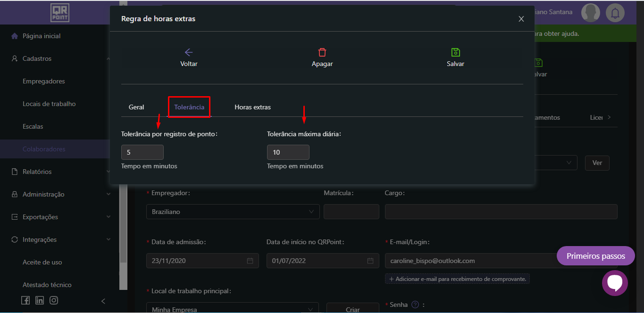Open the Empregador dropdown showing Braziliano
Image resolution: width=644 pixels, height=313 pixels.
pos(233,212)
